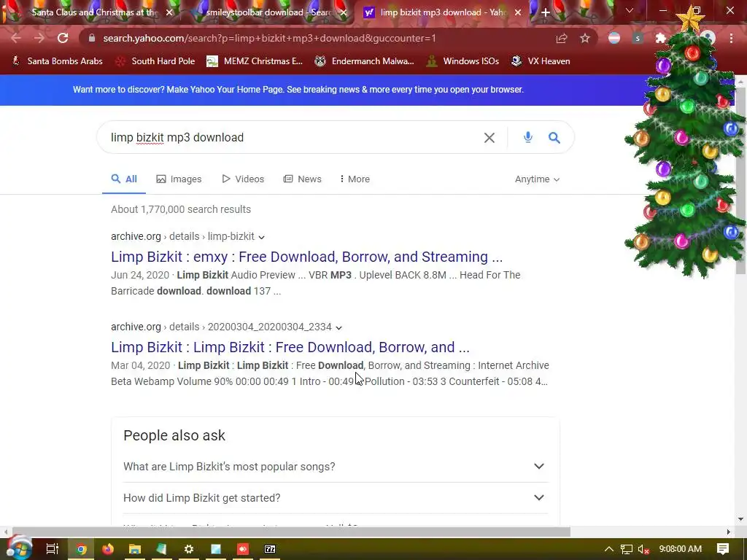The image size is (747, 560).
Task: Click the network tray icon
Action: tap(627, 550)
